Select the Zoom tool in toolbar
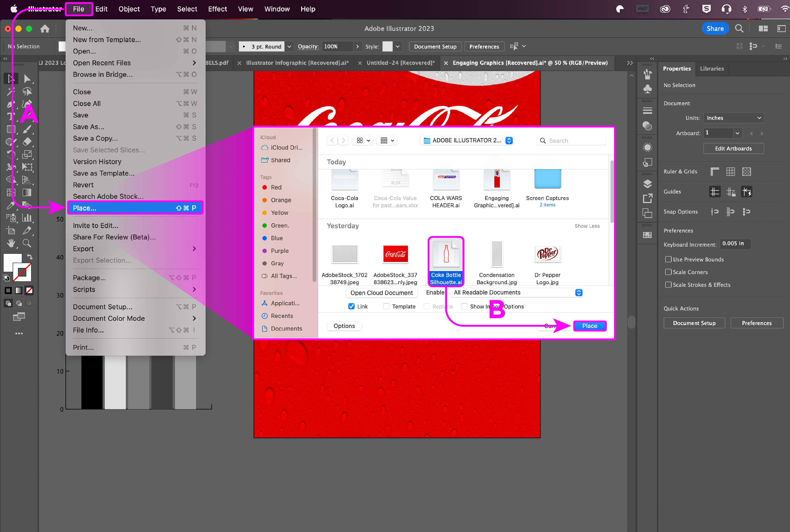Image resolution: width=790 pixels, height=532 pixels. pos(27,243)
